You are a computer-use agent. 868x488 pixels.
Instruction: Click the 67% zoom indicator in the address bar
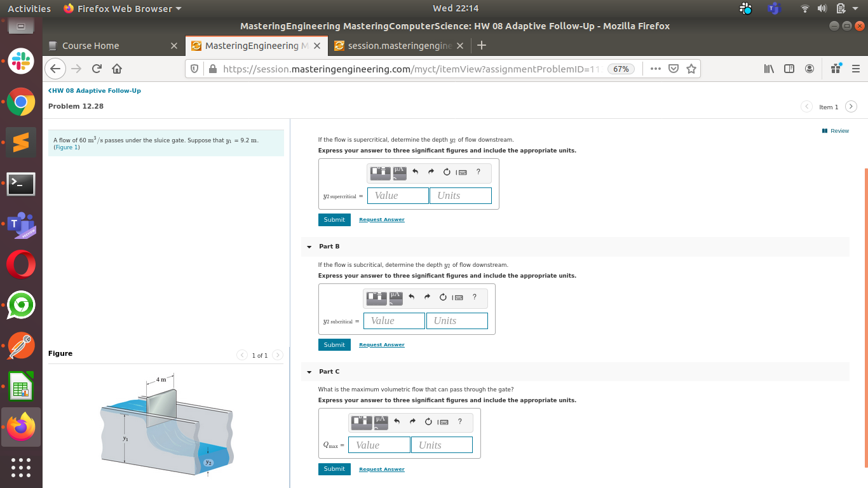pos(620,69)
